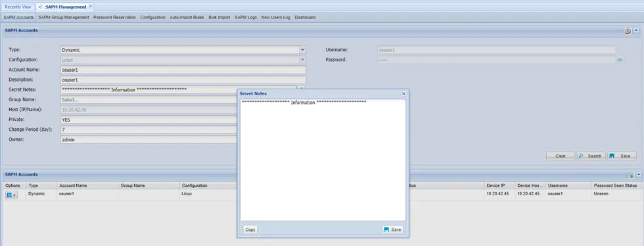Open the SAPM Accounts menu tab
Viewport: 644px width, 246px height.
click(18, 17)
